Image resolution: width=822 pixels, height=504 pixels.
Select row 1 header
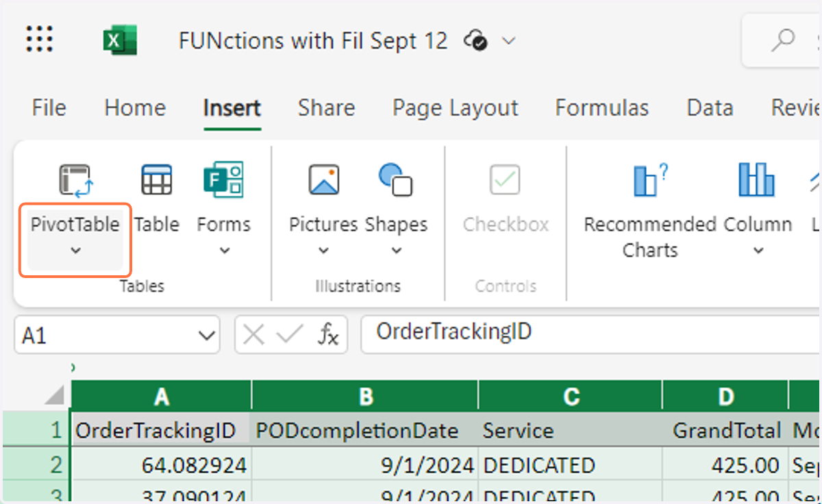[36, 430]
